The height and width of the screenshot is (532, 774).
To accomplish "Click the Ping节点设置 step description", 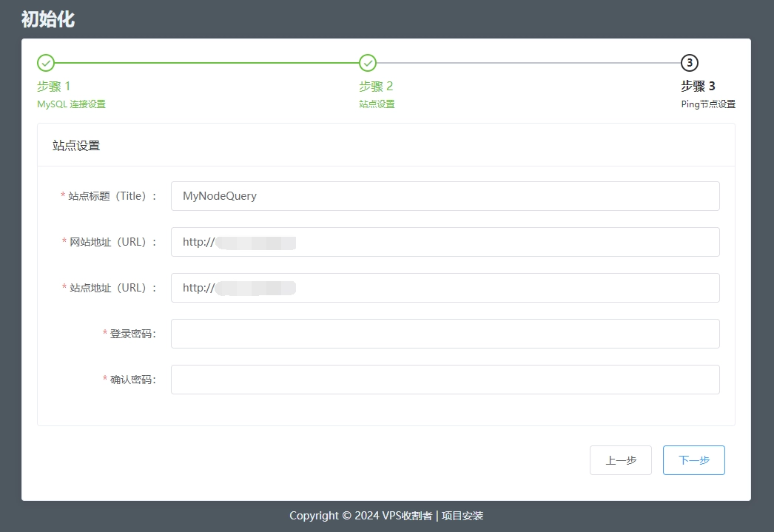I will coord(708,104).
